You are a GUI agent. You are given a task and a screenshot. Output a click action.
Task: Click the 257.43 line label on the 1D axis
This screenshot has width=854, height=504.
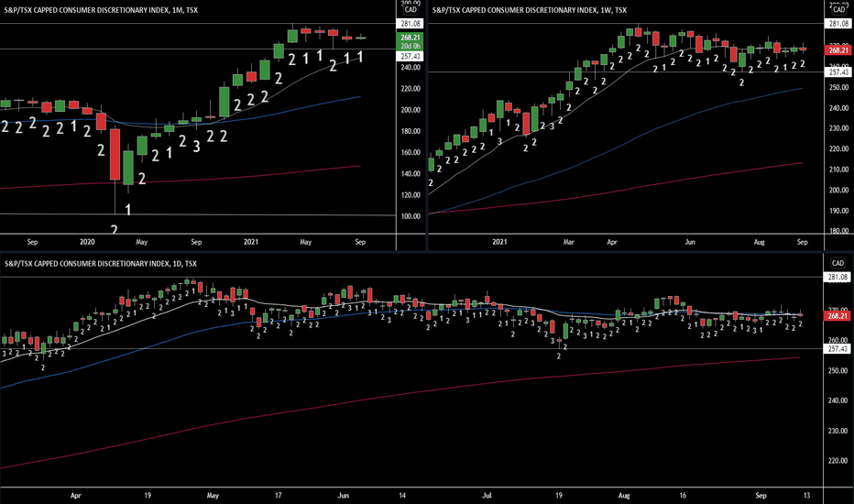point(838,349)
